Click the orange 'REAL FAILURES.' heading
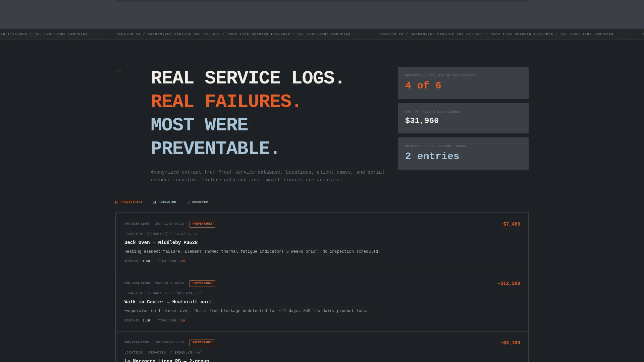The width and height of the screenshot is (644, 362). click(226, 102)
